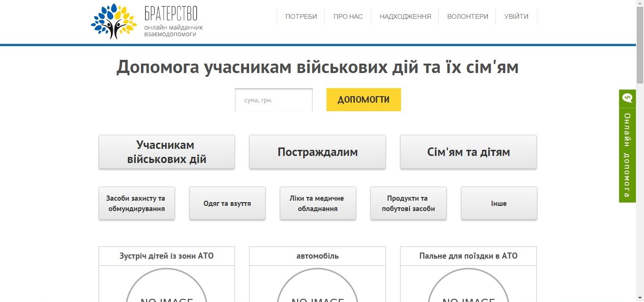
Task: Filter by Засоби захисту та обмундирування
Action: coord(136,203)
